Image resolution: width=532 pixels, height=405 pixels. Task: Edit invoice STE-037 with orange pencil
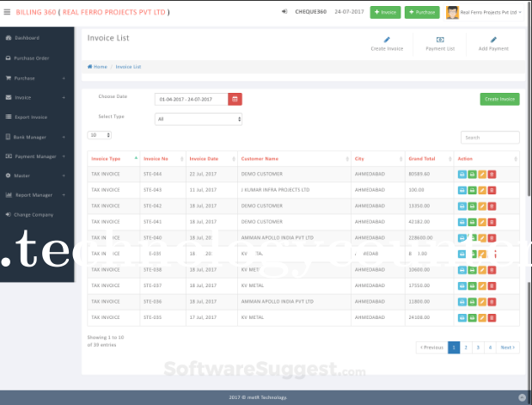[482, 286]
